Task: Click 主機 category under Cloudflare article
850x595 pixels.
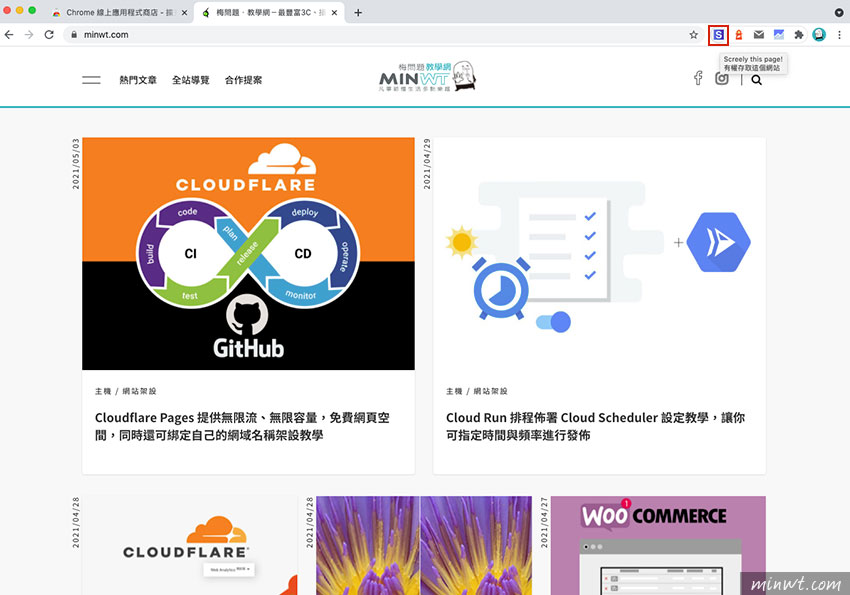Action: pyautogui.click(x=103, y=391)
